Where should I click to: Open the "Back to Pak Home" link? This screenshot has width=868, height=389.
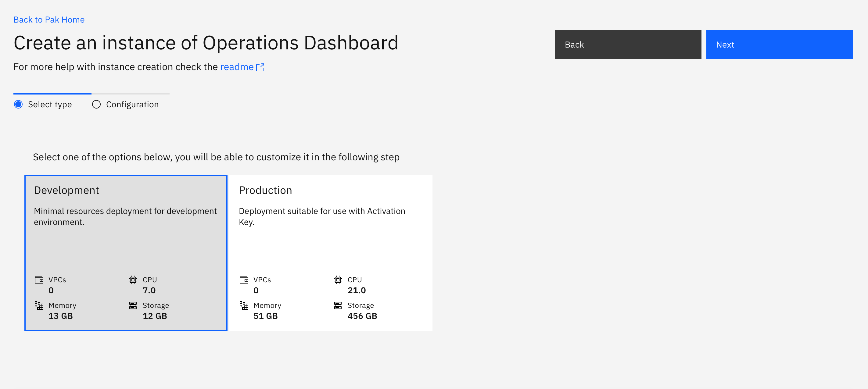[49, 20]
